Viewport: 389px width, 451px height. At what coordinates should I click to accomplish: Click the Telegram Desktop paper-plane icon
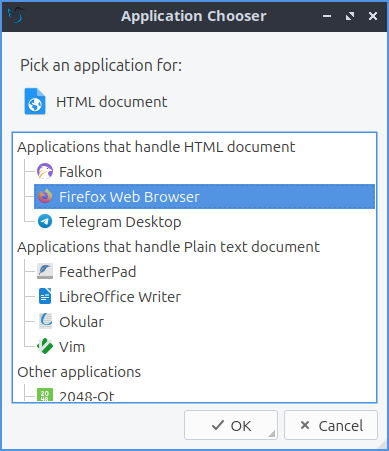point(45,221)
